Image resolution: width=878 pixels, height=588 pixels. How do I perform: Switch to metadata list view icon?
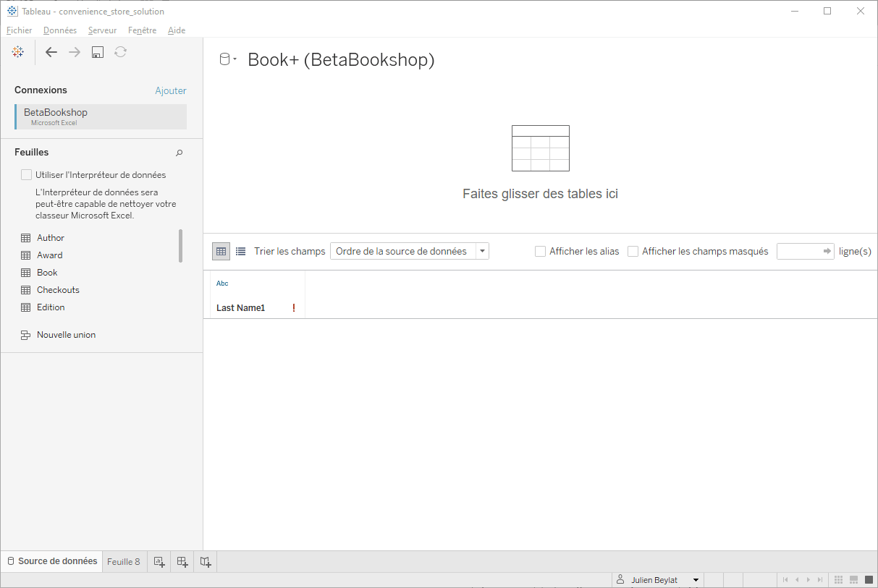tap(241, 251)
